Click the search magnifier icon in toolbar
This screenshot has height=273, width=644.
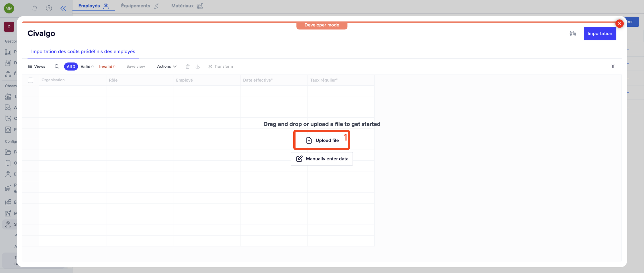point(57,67)
